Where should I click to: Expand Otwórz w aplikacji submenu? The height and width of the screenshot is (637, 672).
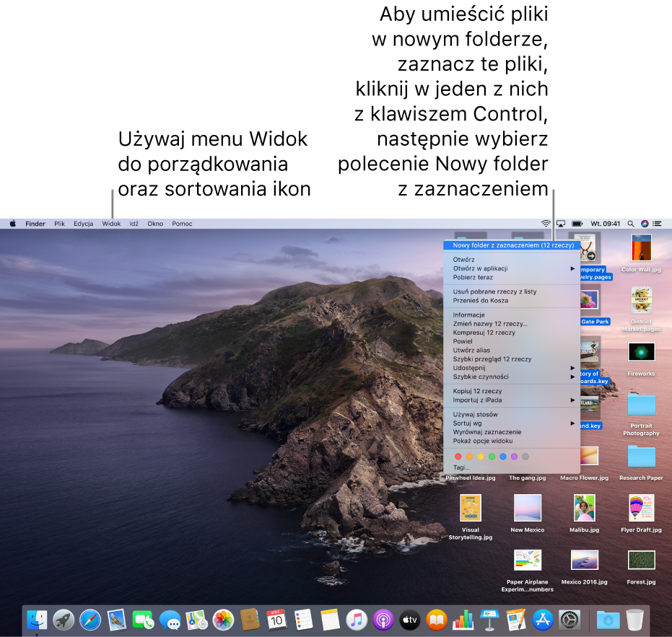(512, 268)
